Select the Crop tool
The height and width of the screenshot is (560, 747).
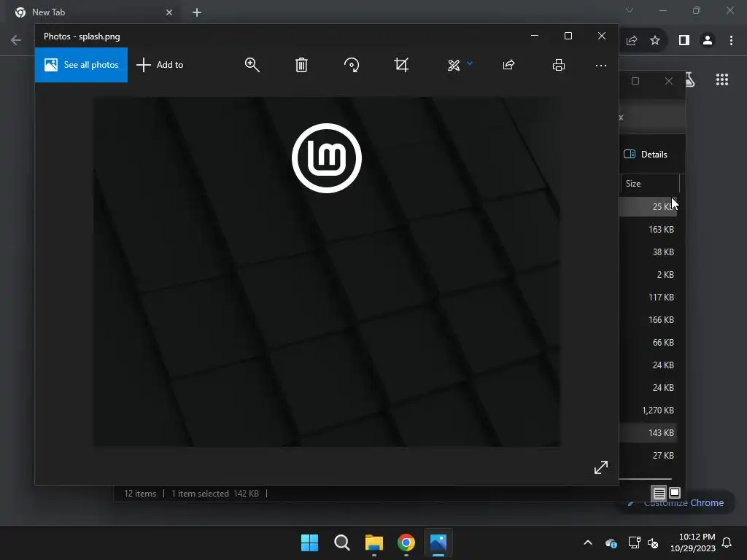[x=401, y=65]
